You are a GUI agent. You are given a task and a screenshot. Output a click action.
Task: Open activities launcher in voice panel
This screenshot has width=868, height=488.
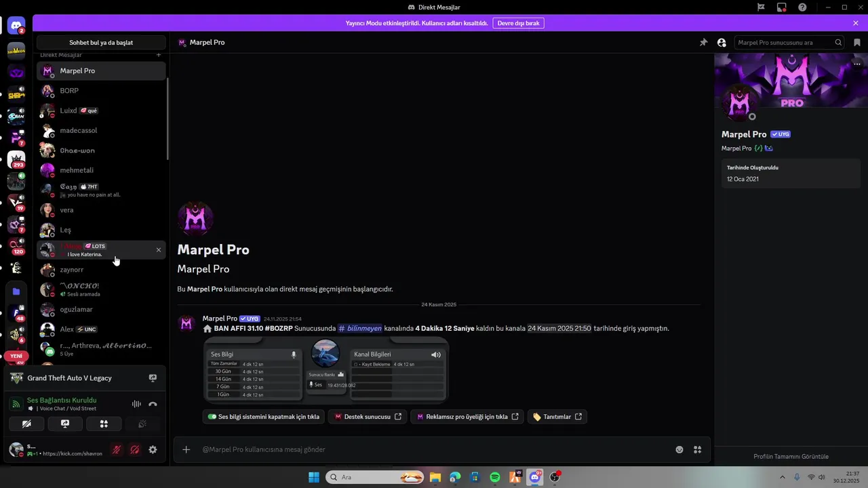[104, 424]
